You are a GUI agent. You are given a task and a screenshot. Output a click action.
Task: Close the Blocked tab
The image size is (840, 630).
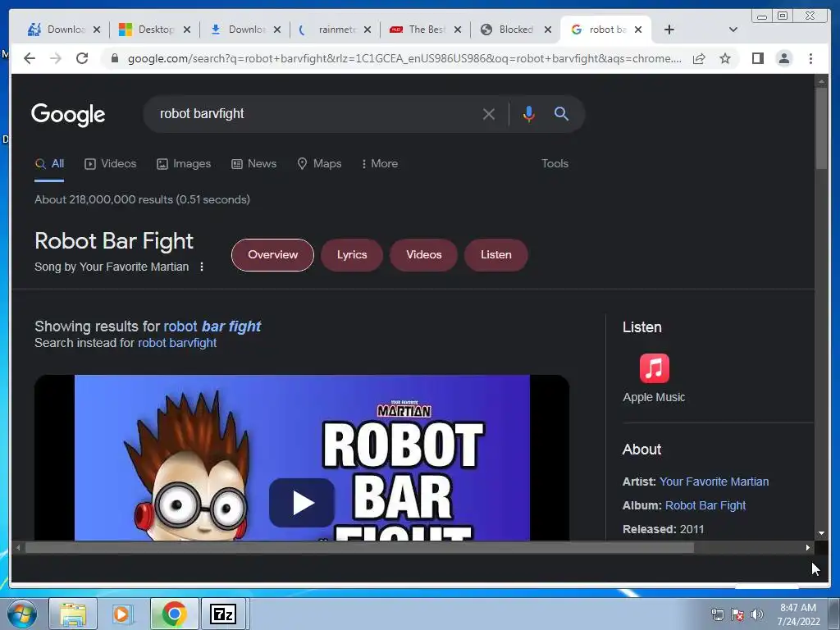547,30
